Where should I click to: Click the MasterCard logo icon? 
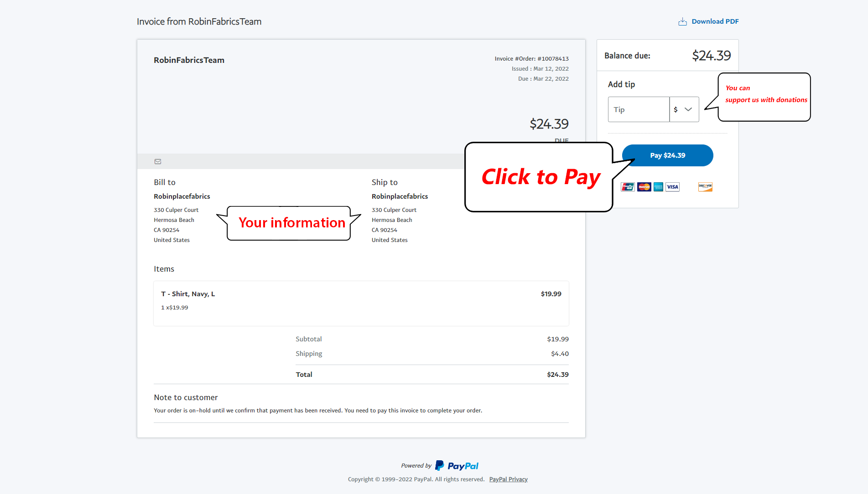(x=644, y=187)
